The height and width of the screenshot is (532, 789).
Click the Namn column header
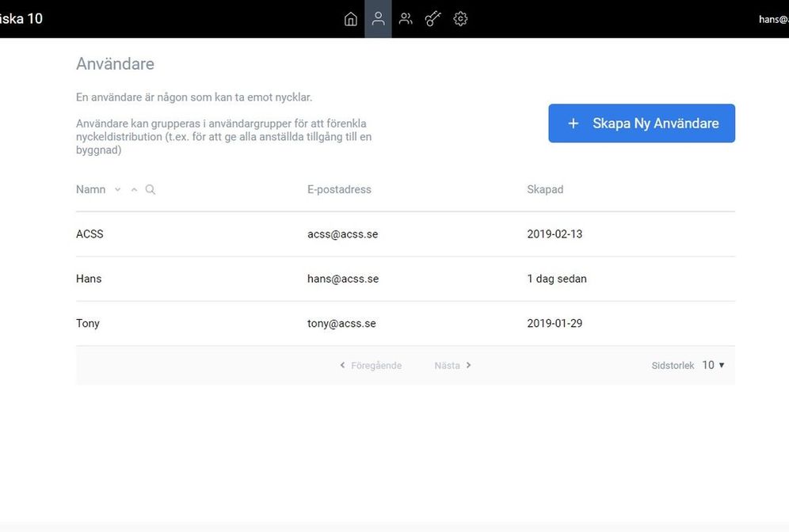click(x=90, y=189)
